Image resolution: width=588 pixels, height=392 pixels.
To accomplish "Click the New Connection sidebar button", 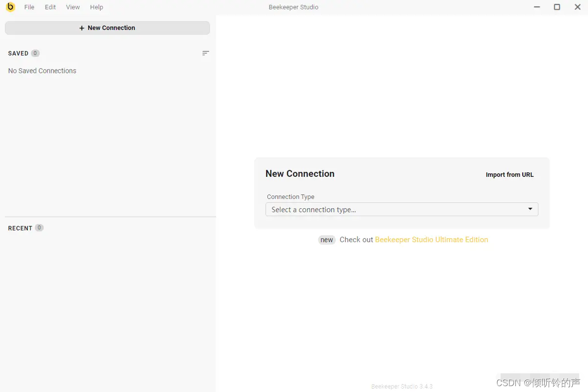I will pos(107,28).
